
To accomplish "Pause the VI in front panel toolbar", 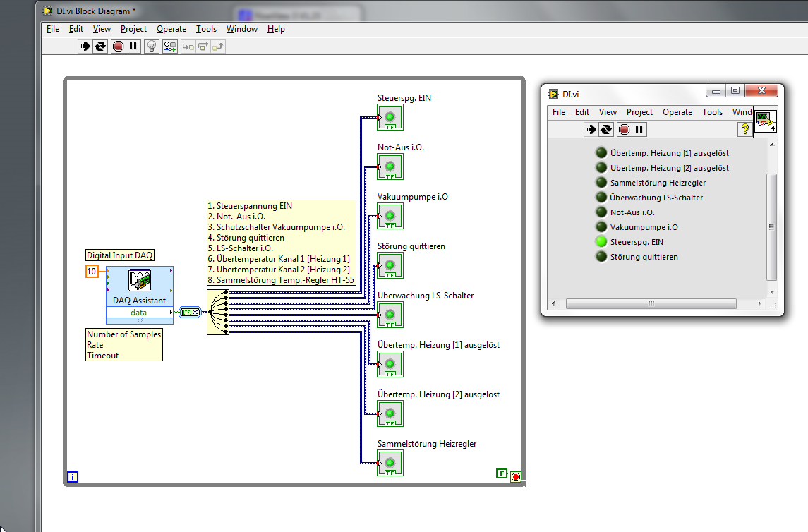I will pos(639,129).
